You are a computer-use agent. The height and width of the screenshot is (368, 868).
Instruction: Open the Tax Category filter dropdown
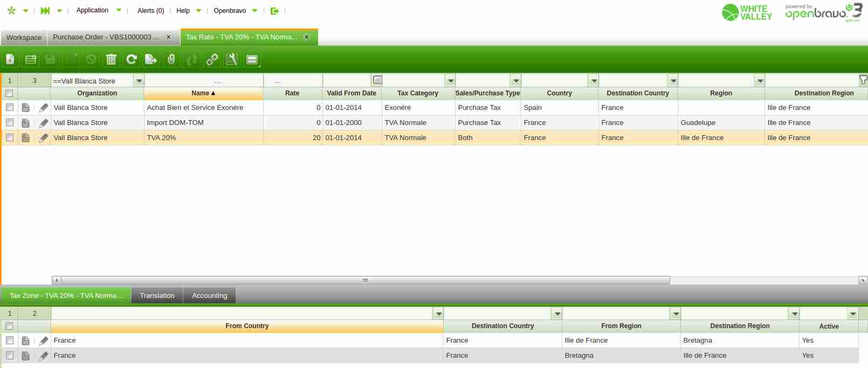point(450,81)
